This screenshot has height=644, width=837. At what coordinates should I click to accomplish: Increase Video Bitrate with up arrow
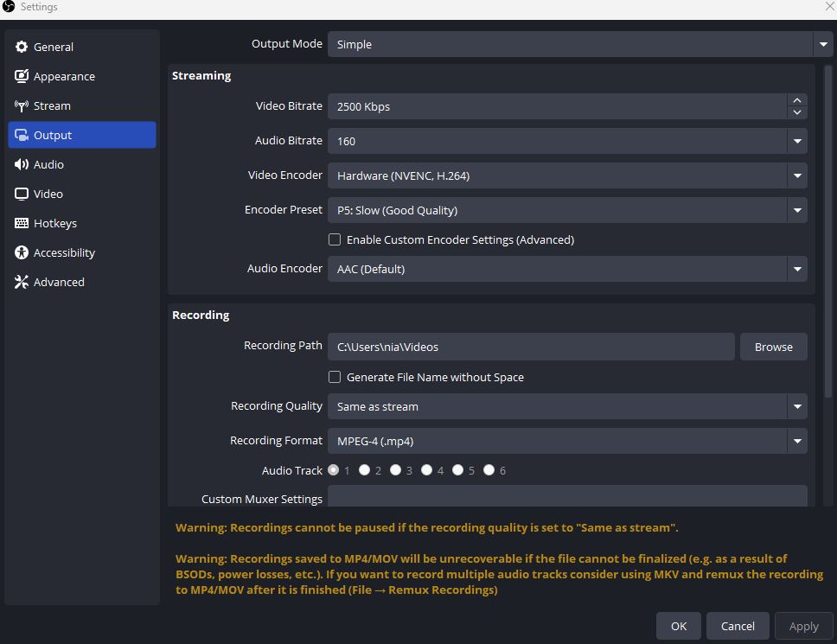(797, 101)
